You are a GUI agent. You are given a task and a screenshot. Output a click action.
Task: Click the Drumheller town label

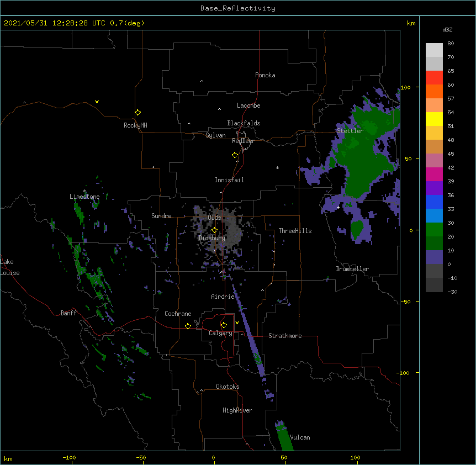click(352, 269)
